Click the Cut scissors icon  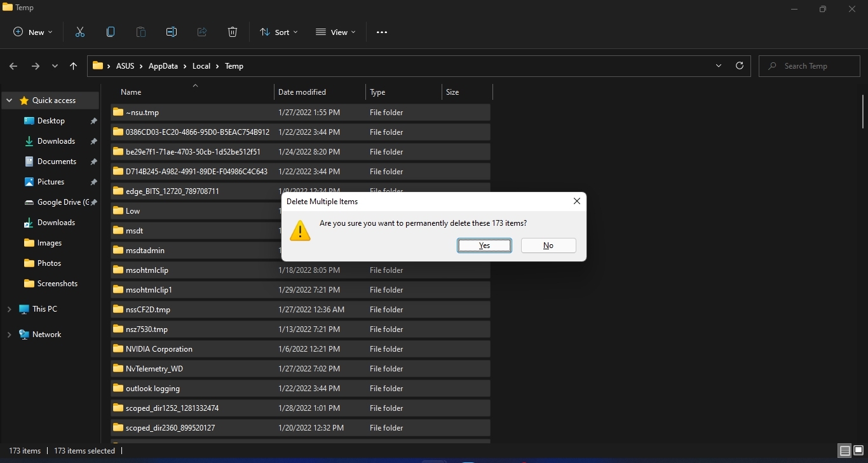click(80, 32)
